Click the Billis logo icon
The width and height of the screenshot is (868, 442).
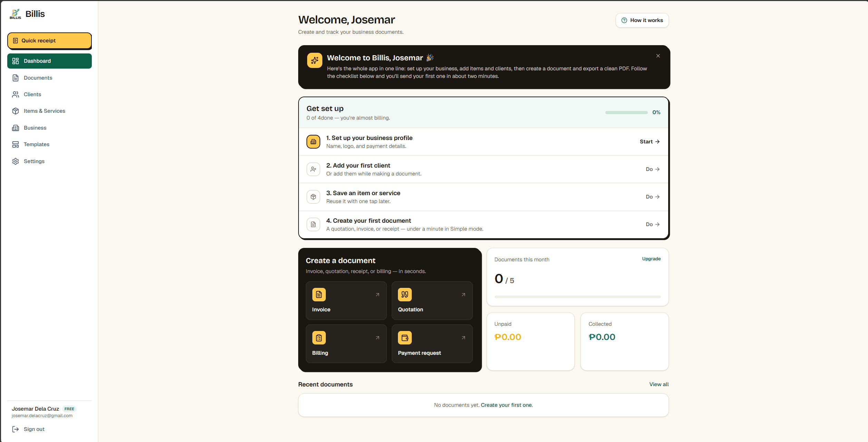16,14
